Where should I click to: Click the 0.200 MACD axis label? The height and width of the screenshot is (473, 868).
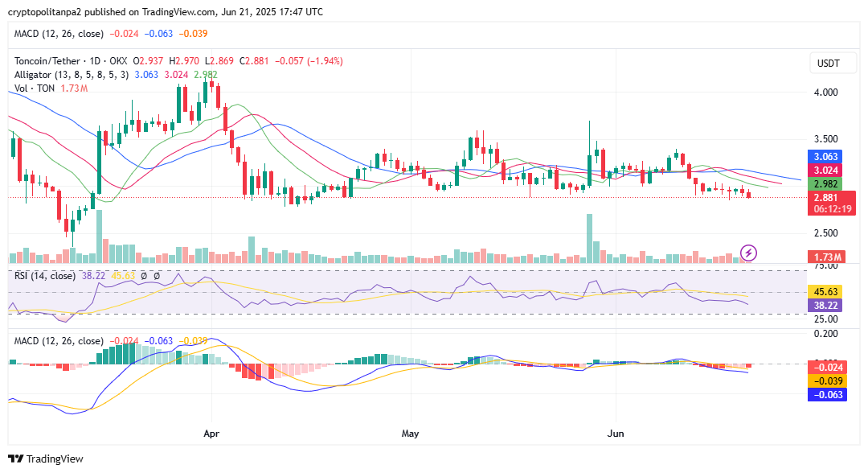pos(825,334)
